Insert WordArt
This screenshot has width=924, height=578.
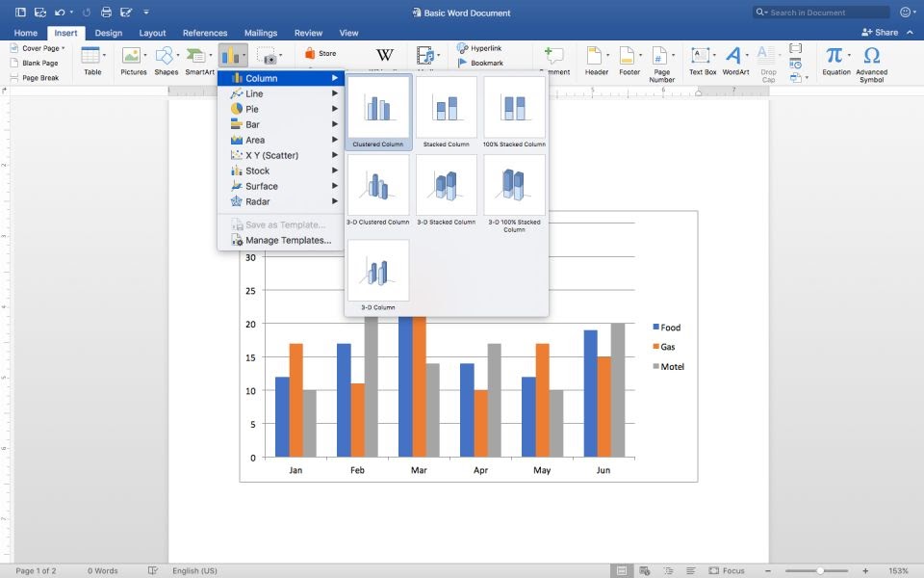(x=733, y=56)
